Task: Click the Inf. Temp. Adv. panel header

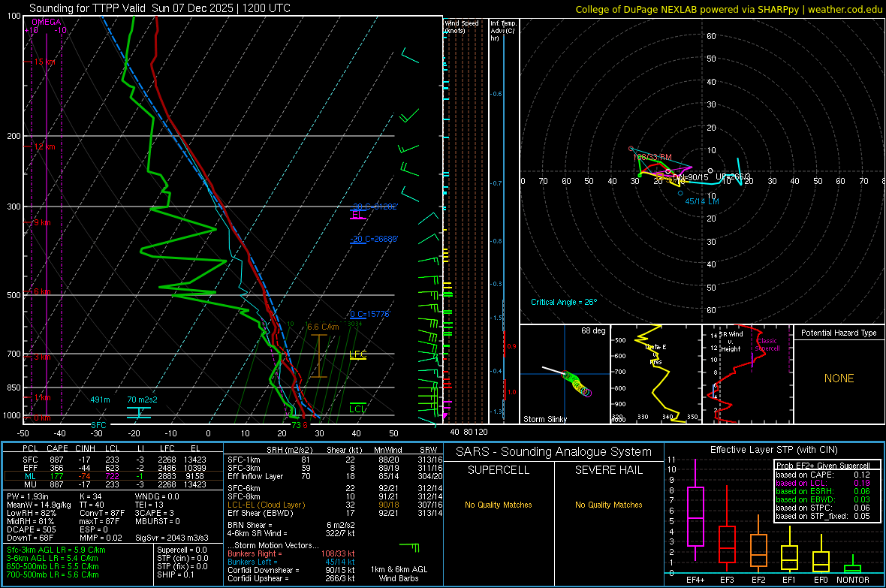Action: (x=503, y=31)
